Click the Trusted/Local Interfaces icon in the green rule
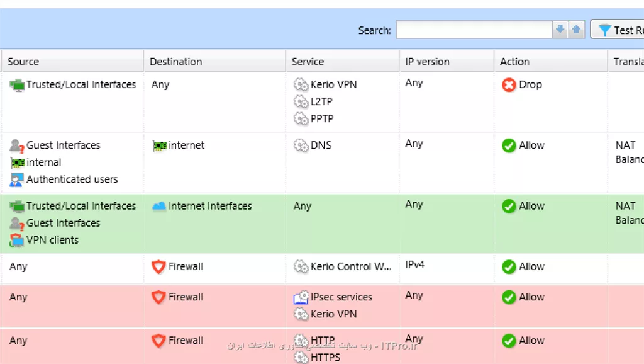The width and height of the screenshot is (644, 364). pyautogui.click(x=17, y=206)
